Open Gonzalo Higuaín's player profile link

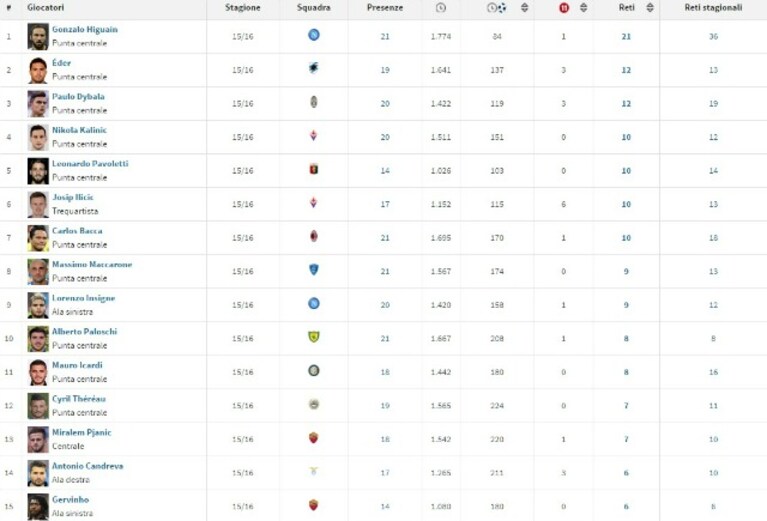click(85, 29)
